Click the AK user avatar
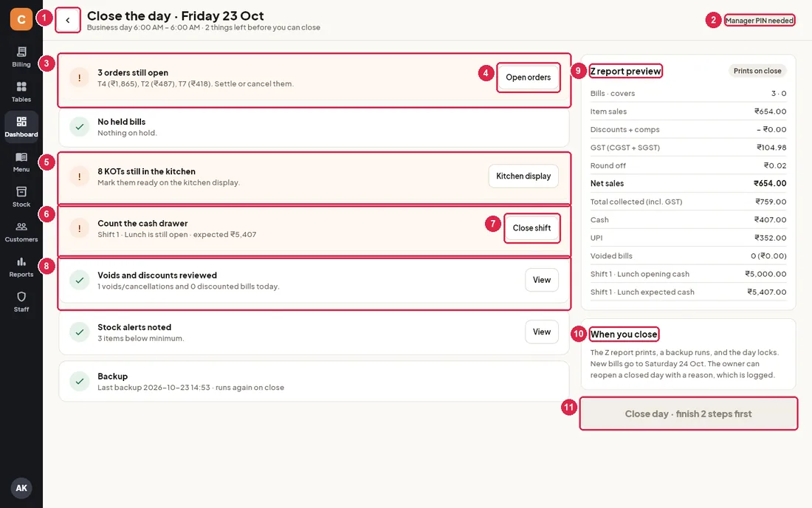The height and width of the screenshot is (508, 812). (x=21, y=488)
